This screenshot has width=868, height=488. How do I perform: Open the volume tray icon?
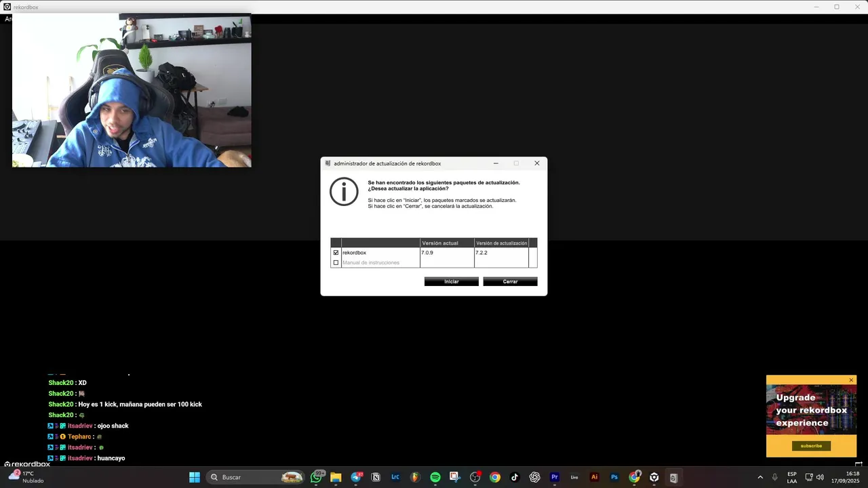pyautogui.click(x=820, y=477)
